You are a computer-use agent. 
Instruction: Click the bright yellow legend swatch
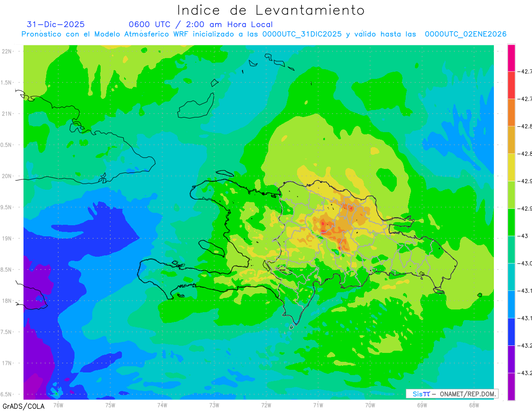tap(511, 167)
